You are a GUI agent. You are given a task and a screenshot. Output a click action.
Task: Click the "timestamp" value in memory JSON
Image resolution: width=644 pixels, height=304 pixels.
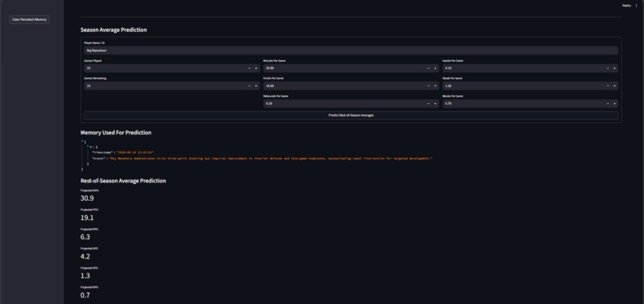point(135,153)
